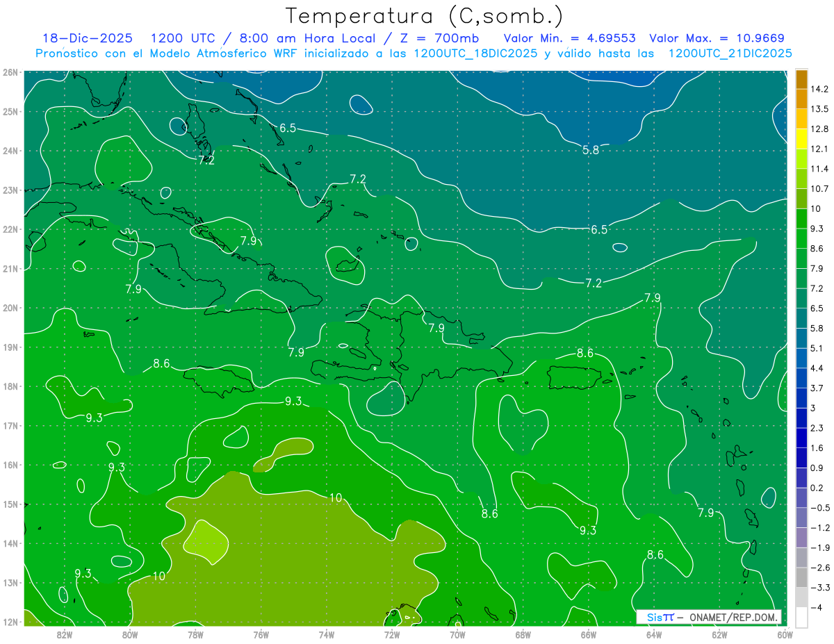The height and width of the screenshot is (644, 834).
Task: Click the 13N latitude axis label
Action: pos(10,583)
